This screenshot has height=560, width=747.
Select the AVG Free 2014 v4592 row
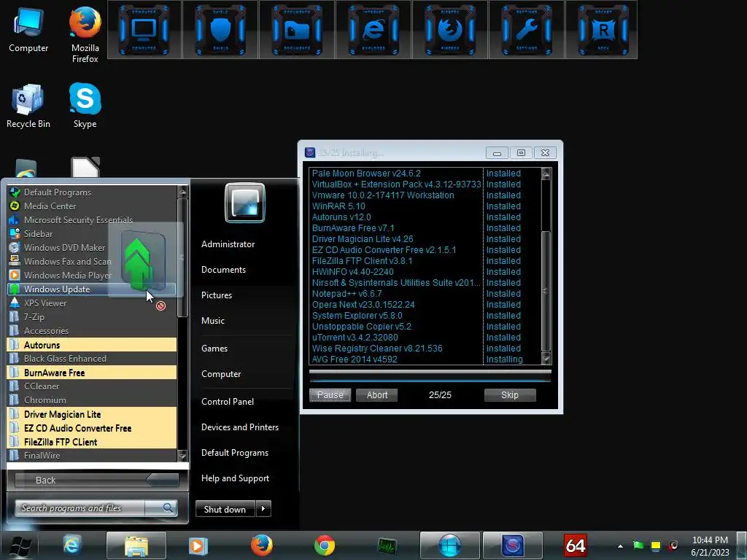pyautogui.click(x=424, y=359)
